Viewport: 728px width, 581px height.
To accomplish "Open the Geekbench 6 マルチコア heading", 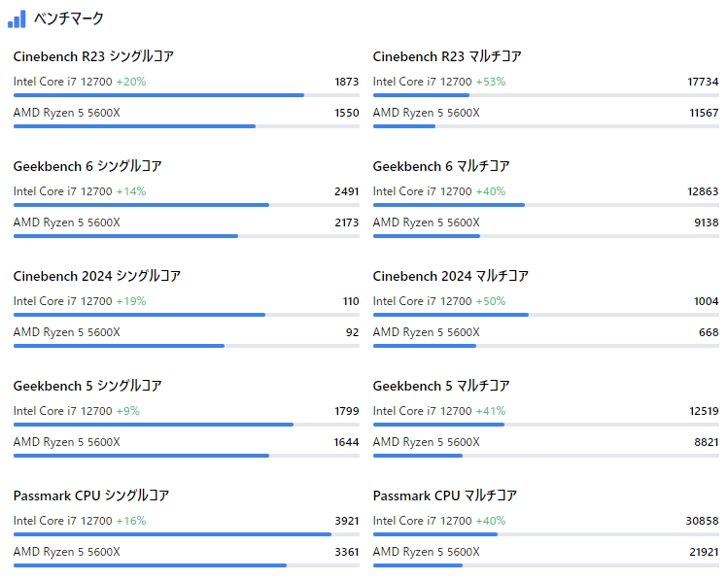I will [x=441, y=166].
